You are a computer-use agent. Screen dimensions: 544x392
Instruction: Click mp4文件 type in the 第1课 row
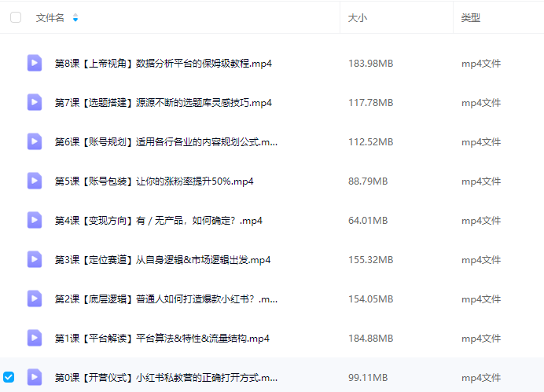(481, 339)
